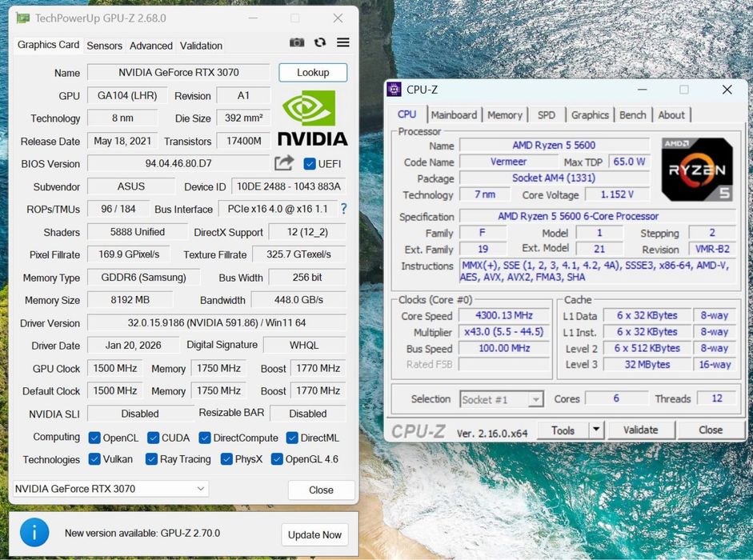Viewport: 753px width, 560px height.
Task: Toggle the OpenCL checkbox
Action: [94, 438]
